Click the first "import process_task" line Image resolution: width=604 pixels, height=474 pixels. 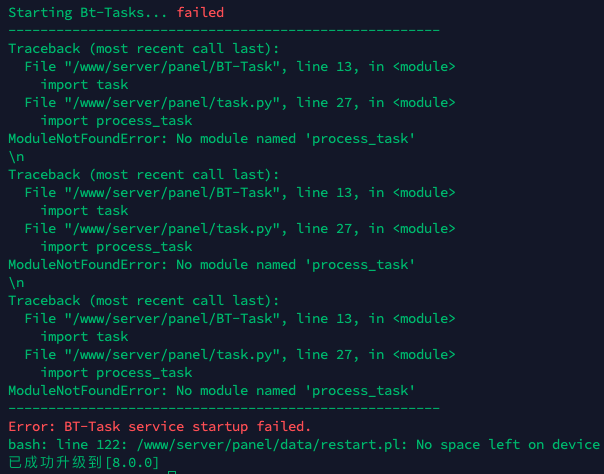[x=116, y=120]
